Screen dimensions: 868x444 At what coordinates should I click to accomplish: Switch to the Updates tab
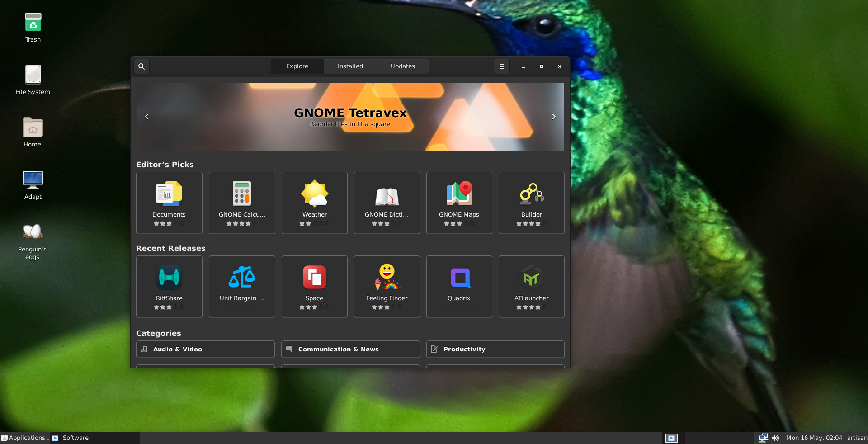pyautogui.click(x=403, y=66)
